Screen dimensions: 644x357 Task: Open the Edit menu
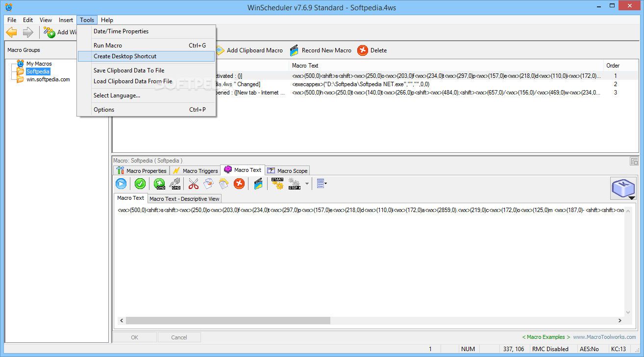pos(28,20)
